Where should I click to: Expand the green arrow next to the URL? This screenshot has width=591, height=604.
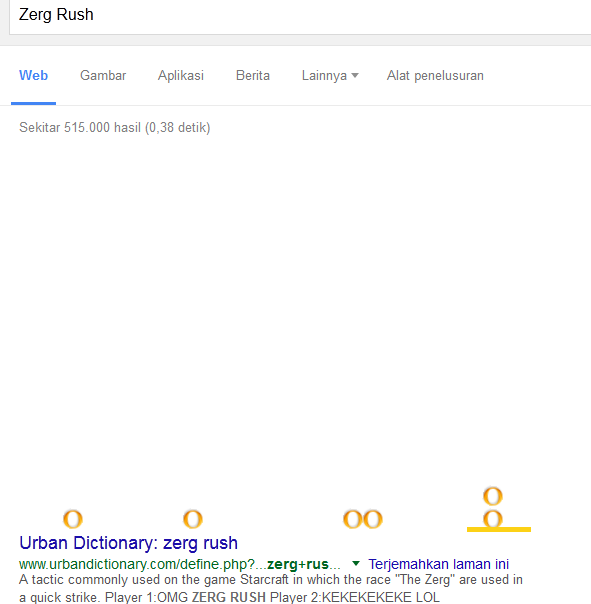[356, 564]
